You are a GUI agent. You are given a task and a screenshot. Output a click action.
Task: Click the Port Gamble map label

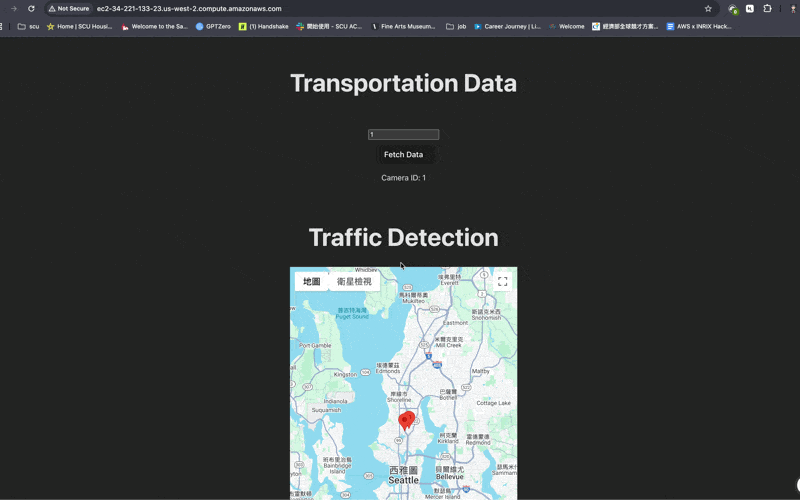point(315,345)
